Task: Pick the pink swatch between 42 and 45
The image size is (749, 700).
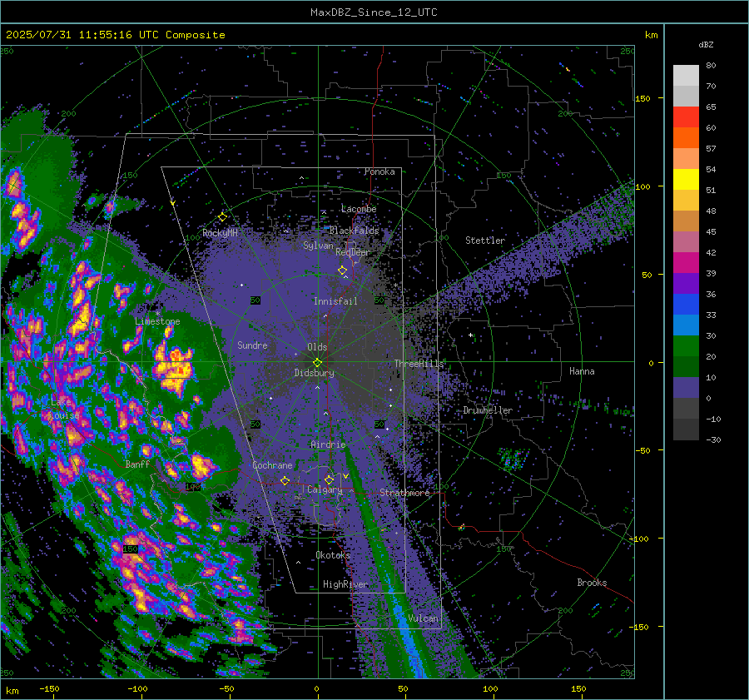Action: pyautogui.click(x=686, y=241)
